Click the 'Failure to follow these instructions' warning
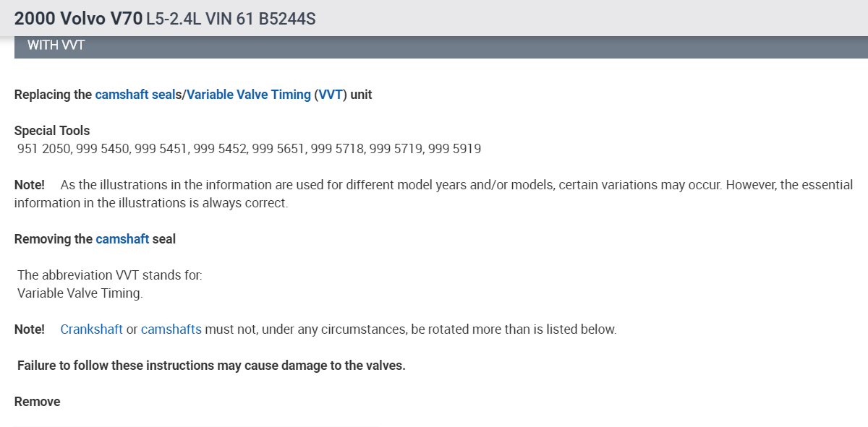The height and width of the screenshot is (427, 868). 211,366
